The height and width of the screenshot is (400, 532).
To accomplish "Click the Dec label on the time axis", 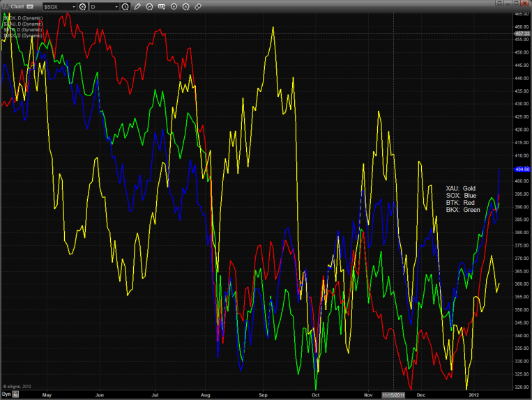I will coord(420,395).
